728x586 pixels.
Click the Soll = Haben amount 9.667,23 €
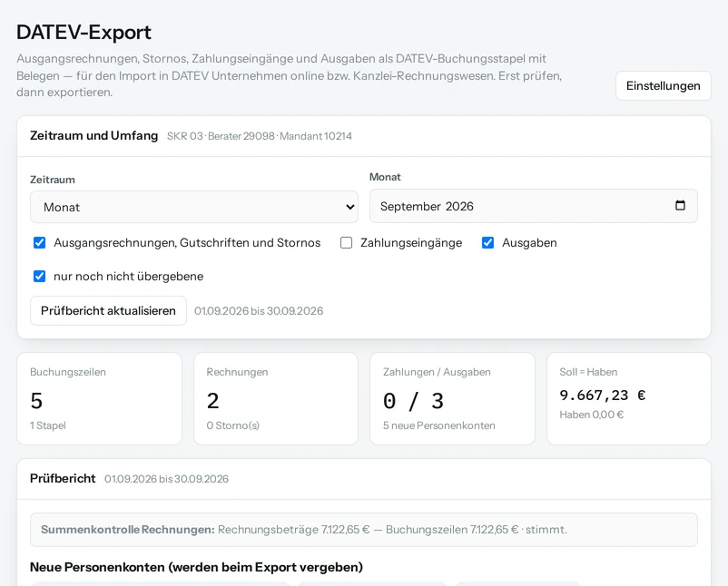pos(603,396)
